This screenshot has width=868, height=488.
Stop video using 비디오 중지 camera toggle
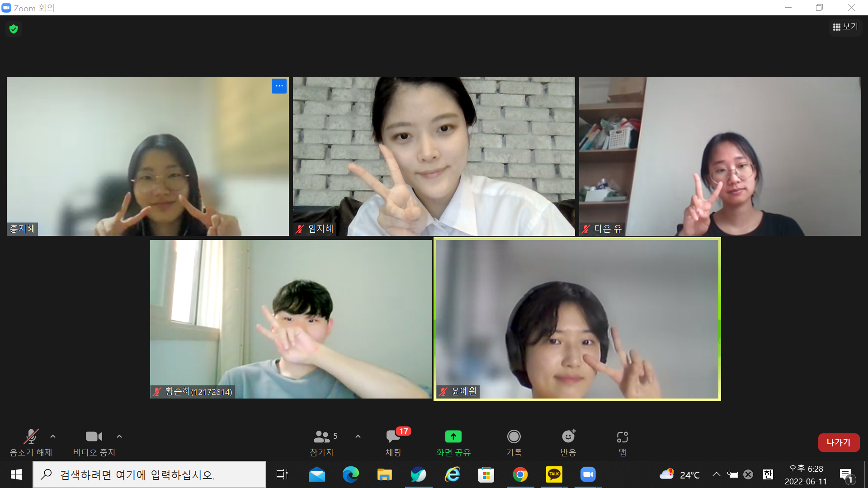pos(94,437)
